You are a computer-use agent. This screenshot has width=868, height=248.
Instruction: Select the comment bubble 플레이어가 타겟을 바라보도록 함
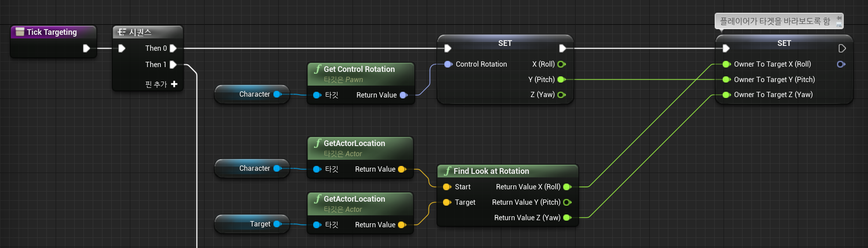pyautogui.click(x=775, y=21)
